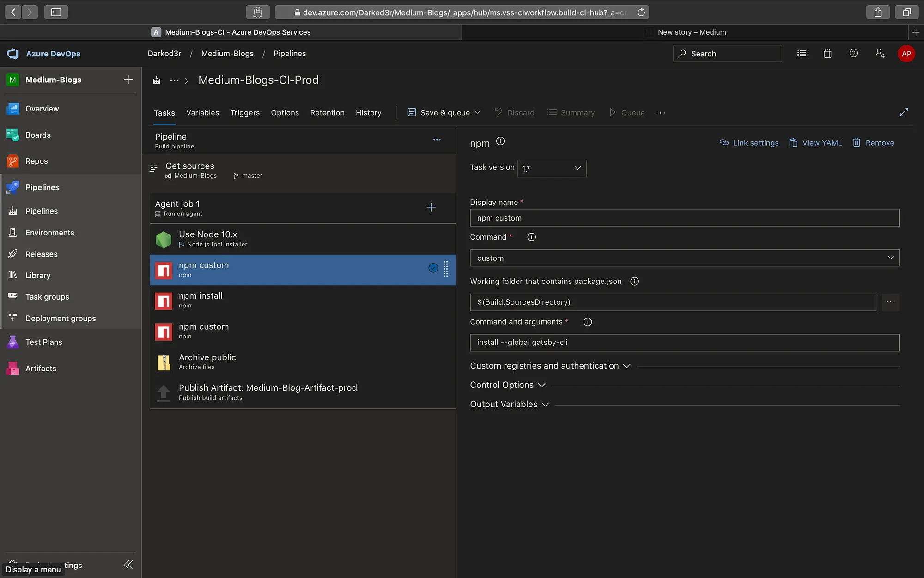Open the Pipelines sub-item
Viewport: 924px width, 578px height.
41,211
